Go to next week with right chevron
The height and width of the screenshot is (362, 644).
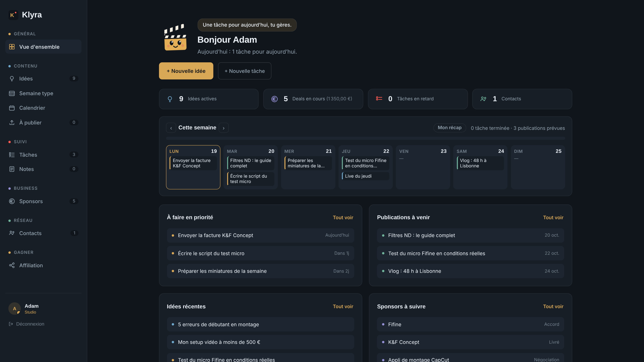(224, 128)
